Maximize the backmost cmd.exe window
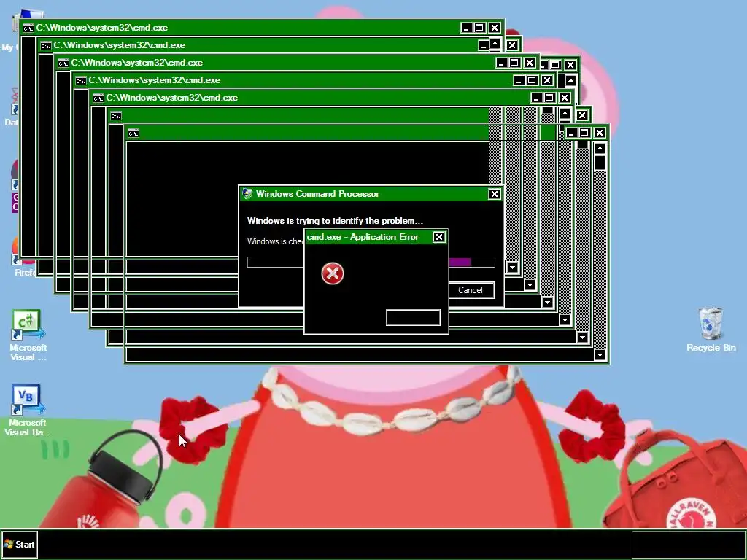 [480, 28]
